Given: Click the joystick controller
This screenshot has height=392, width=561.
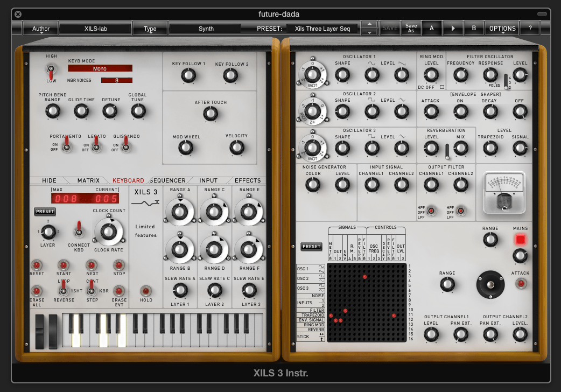Looking at the screenshot, I should (490, 285).
